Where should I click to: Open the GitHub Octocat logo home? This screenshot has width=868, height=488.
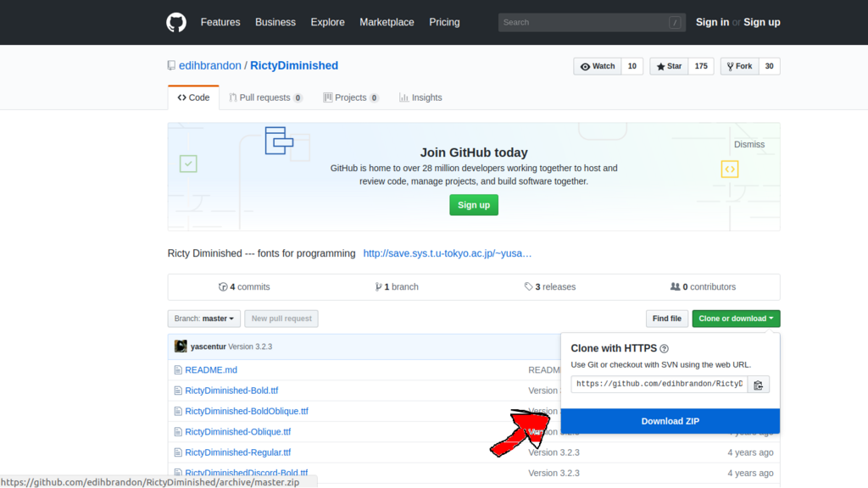176,23
